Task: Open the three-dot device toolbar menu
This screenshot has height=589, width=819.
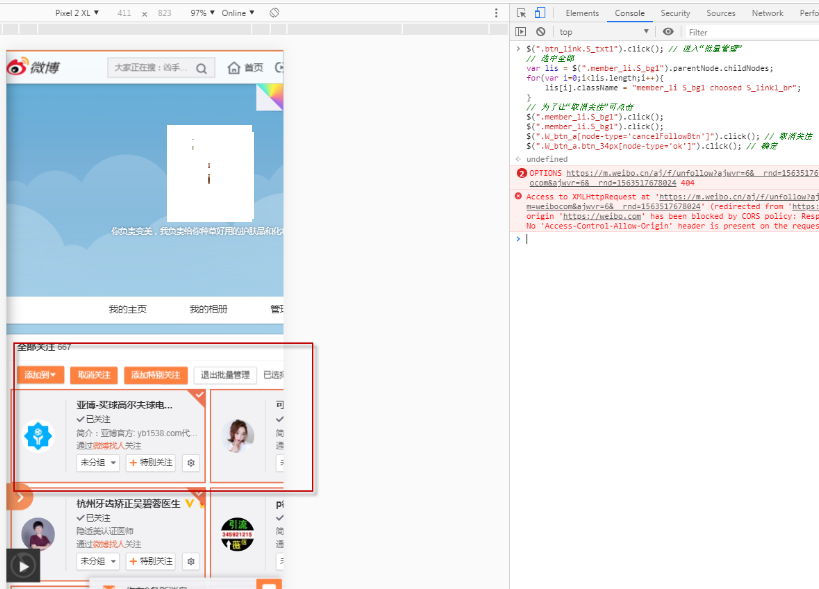Action: pos(496,13)
